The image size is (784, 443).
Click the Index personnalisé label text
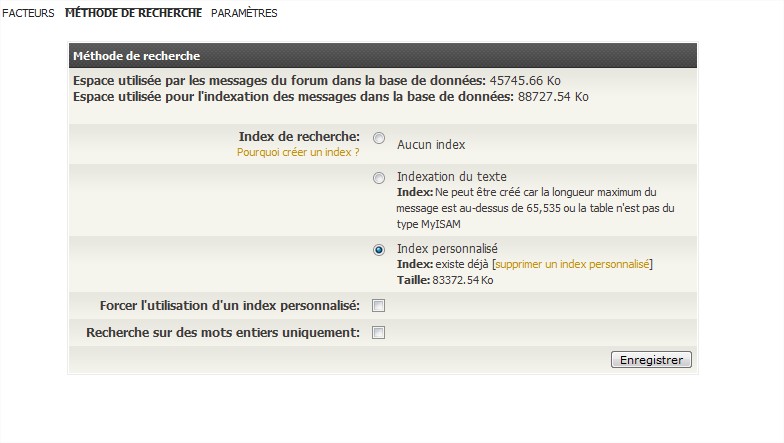coord(447,248)
